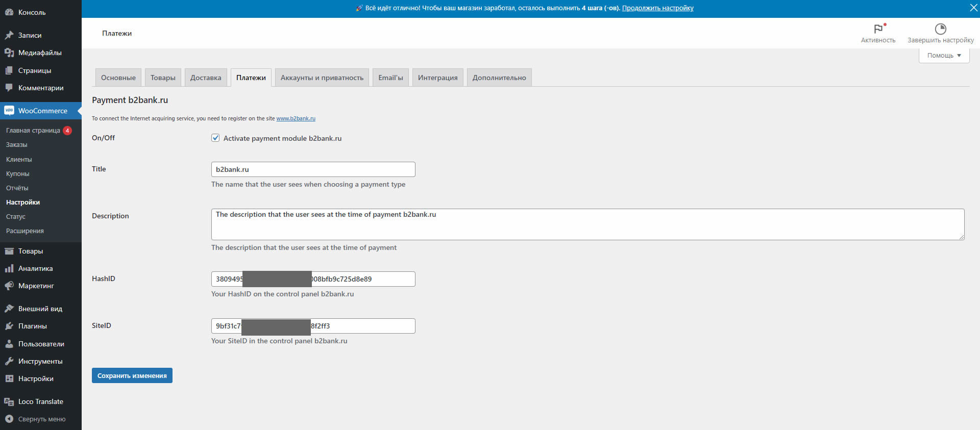Open the Tools wrench icon

pos(9,362)
